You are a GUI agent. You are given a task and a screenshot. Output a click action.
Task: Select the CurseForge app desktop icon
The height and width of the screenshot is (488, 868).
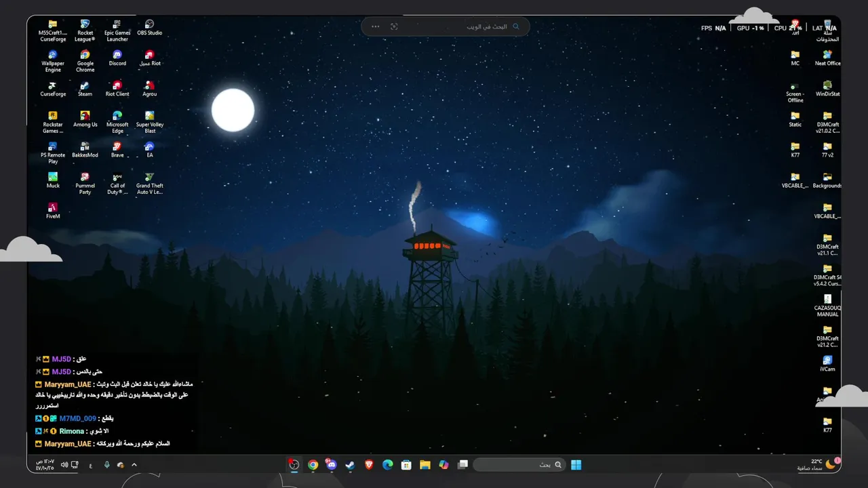click(53, 89)
